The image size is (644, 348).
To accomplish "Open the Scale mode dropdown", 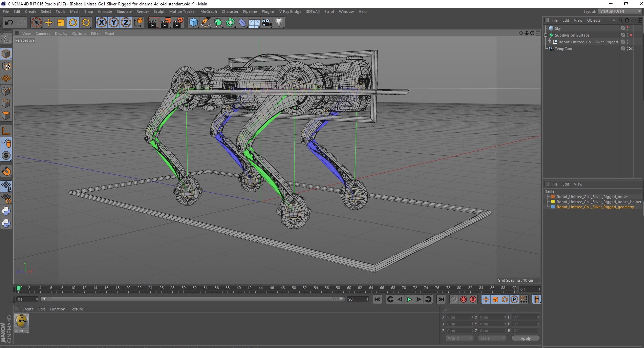I will (492, 339).
